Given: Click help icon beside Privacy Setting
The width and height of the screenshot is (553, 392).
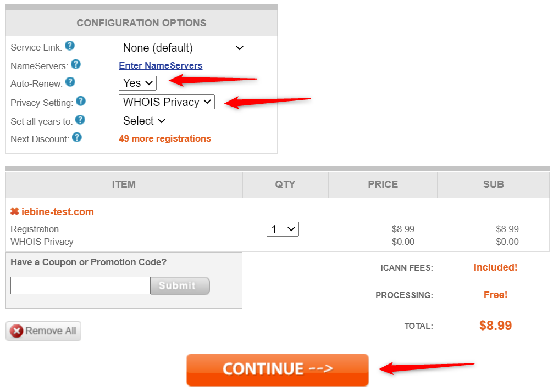Looking at the screenshot, I should tap(81, 101).
